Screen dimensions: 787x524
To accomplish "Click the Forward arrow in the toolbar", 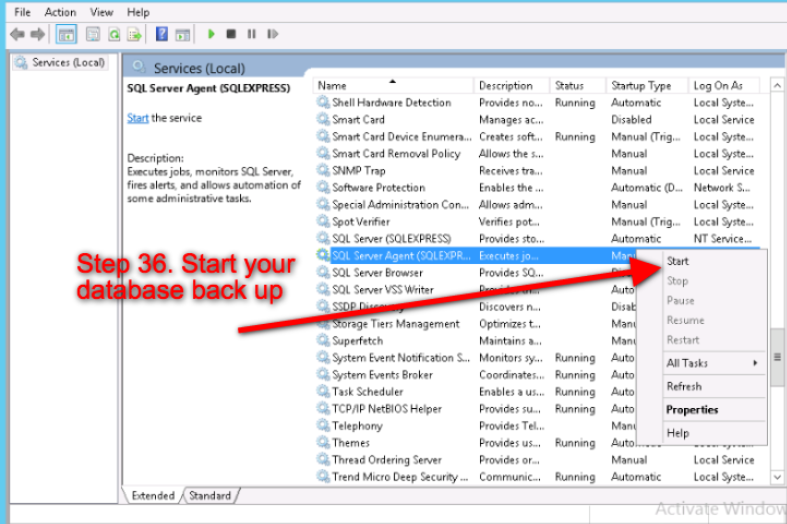I will click(x=38, y=34).
